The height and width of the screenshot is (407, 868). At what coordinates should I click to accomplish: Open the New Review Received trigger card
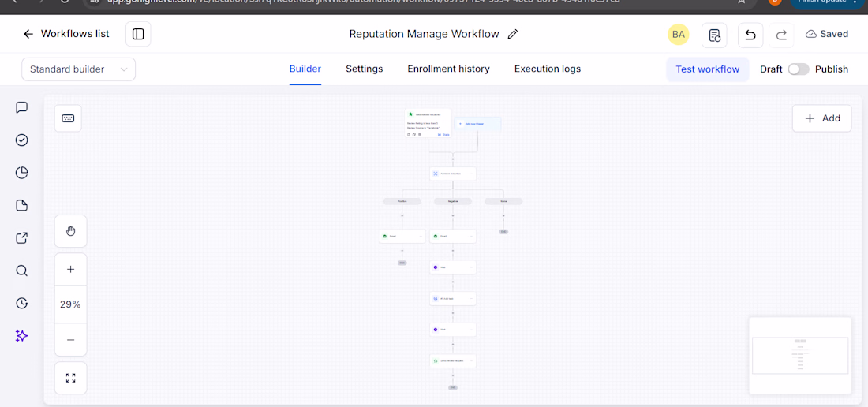(x=428, y=123)
